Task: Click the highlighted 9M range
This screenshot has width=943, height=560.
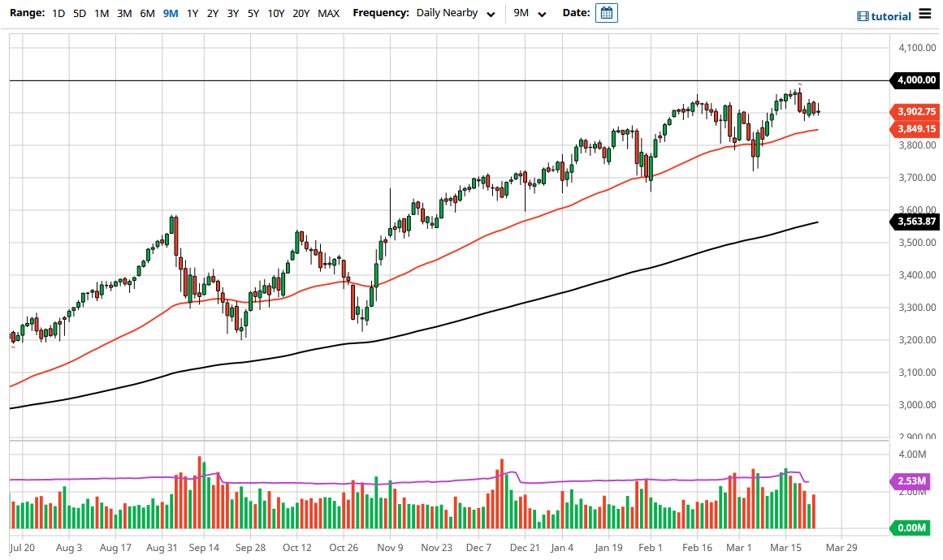Action: [x=169, y=13]
